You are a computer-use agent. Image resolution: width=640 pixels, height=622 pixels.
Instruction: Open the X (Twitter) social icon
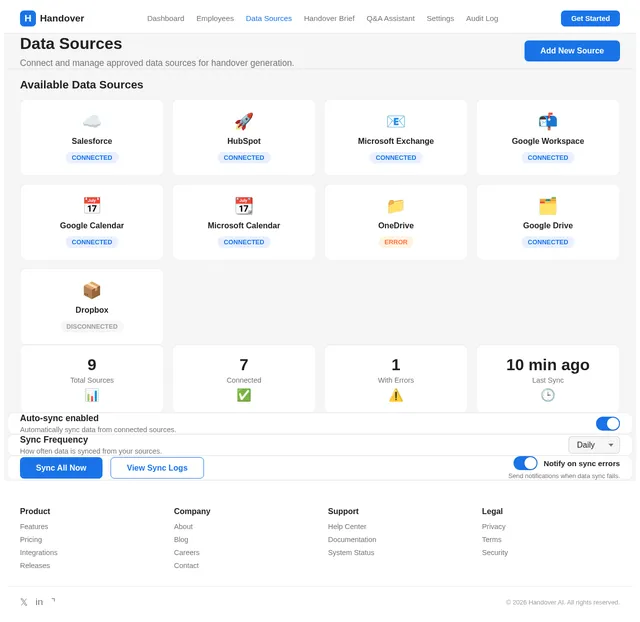coord(24,602)
